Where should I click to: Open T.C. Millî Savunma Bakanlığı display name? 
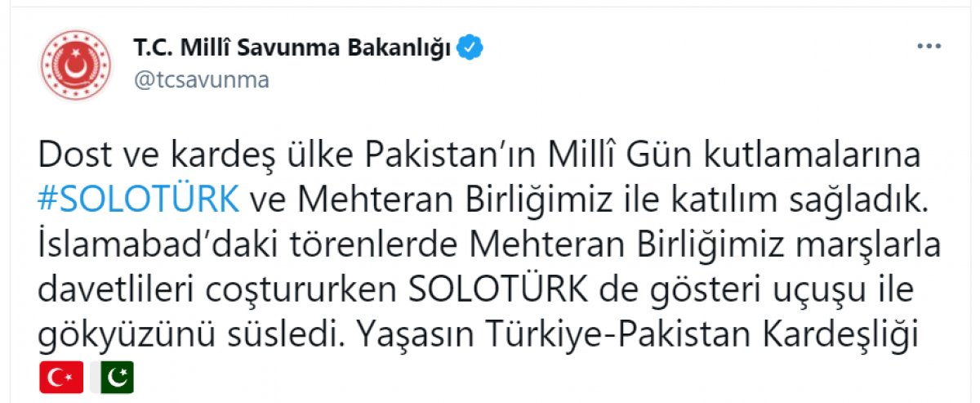click(292, 49)
